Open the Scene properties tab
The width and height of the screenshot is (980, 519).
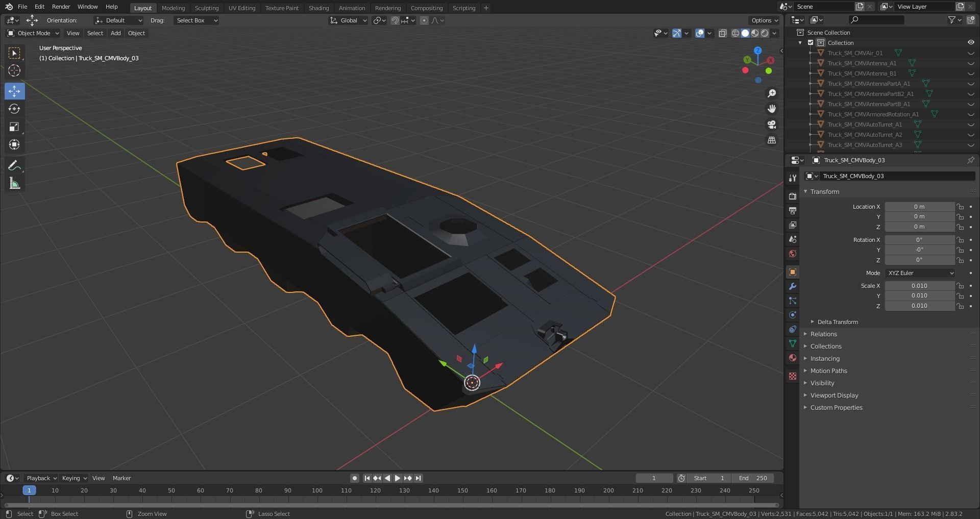(793, 239)
